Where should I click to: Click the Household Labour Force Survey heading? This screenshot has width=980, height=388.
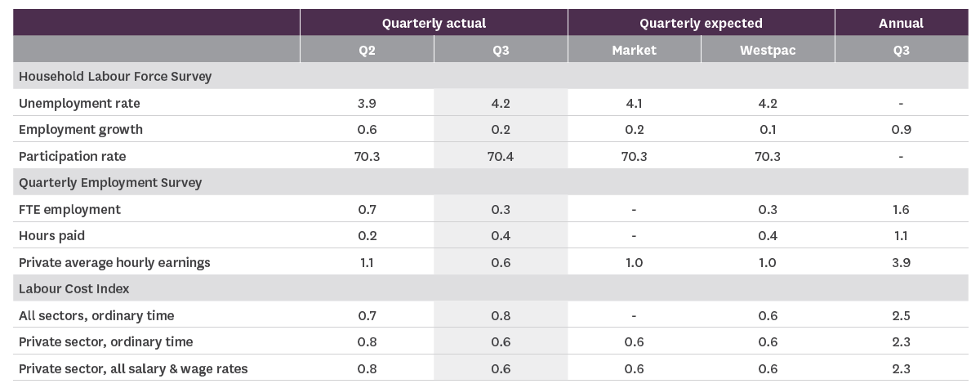click(115, 77)
